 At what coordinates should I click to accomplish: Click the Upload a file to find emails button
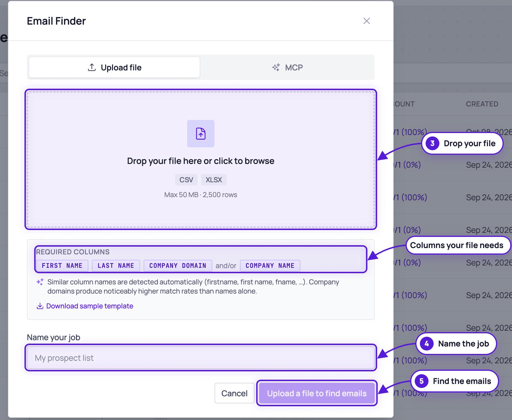(317, 393)
